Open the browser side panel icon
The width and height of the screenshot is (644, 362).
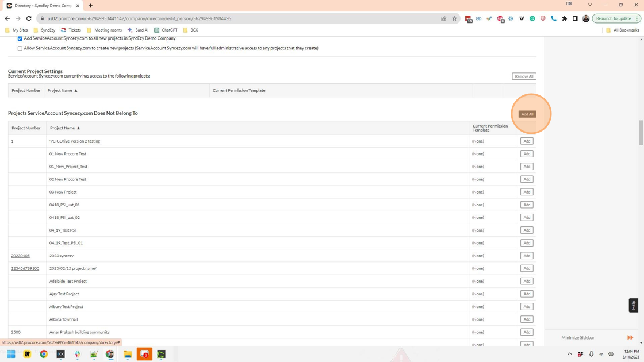[x=575, y=18]
